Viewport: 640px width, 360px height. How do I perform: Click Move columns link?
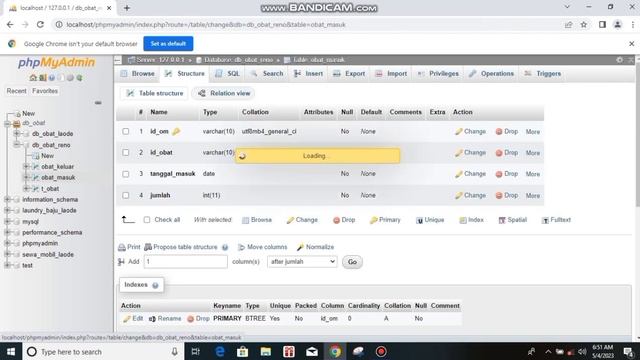(x=263, y=247)
